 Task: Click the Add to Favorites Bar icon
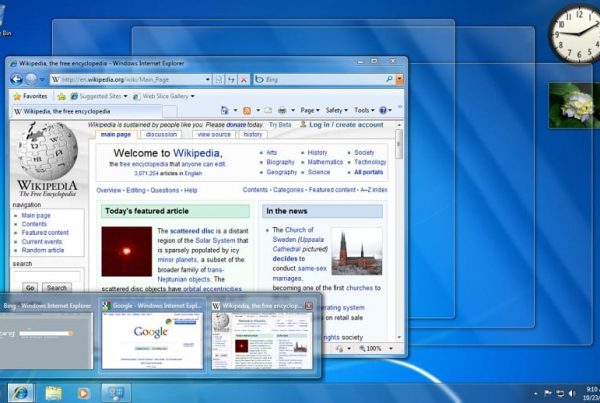[61, 96]
